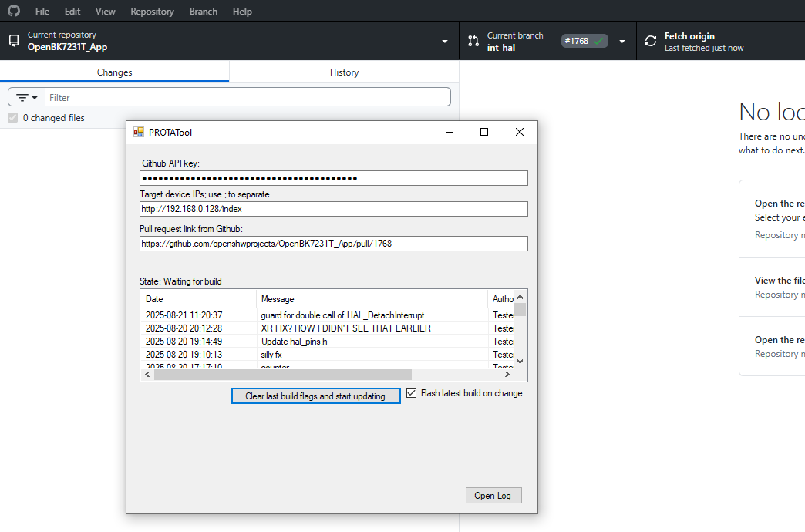The height and width of the screenshot is (532, 805).
Task: Click the pull request #1768 badge
Action: (584, 41)
